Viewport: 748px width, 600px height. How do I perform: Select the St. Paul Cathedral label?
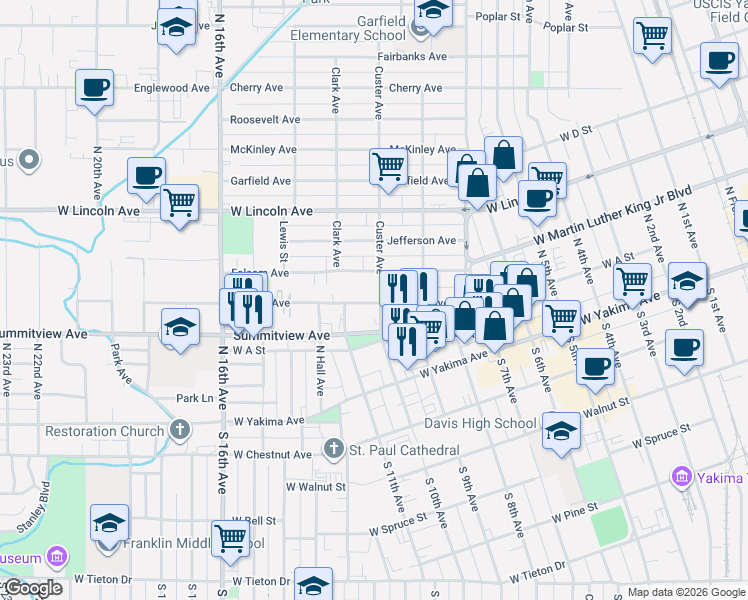coord(405,450)
